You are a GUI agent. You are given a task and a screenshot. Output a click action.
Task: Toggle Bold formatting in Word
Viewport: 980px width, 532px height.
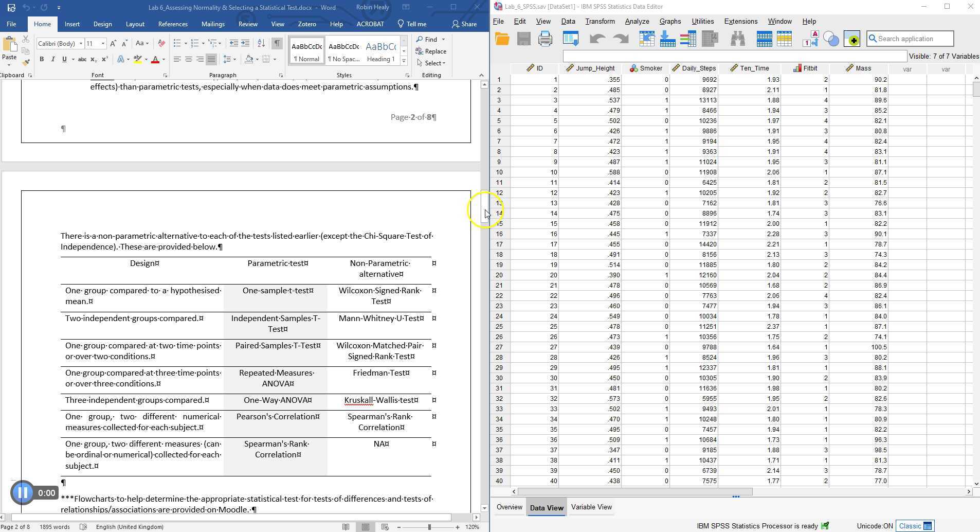coord(42,59)
